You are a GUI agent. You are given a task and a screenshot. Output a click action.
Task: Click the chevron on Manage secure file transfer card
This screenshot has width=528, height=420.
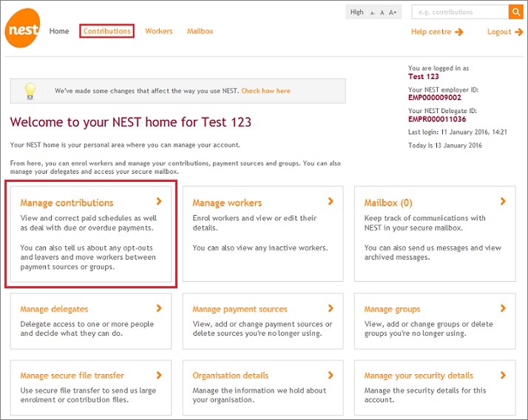[x=159, y=375]
